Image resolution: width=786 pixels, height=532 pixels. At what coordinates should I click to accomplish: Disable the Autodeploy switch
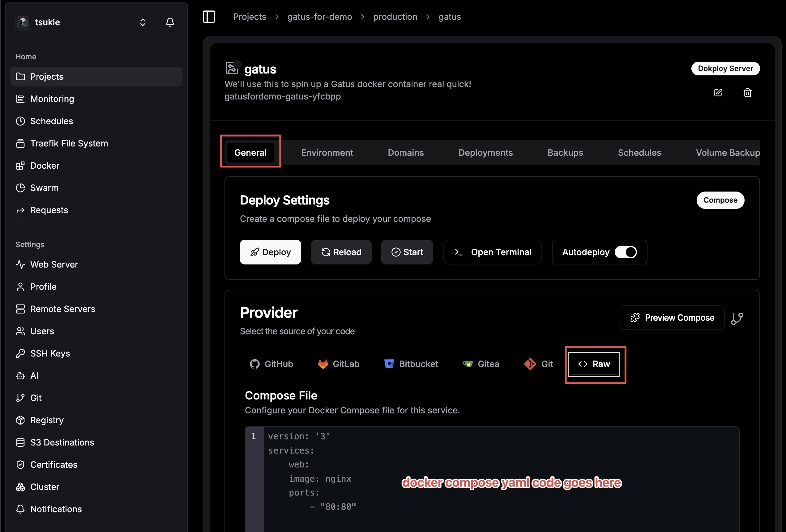click(x=625, y=252)
